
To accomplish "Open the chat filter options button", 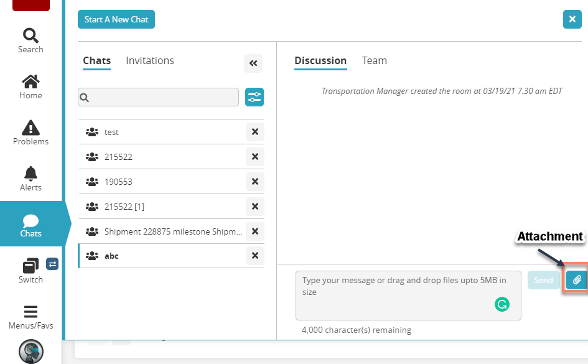I will (x=254, y=97).
